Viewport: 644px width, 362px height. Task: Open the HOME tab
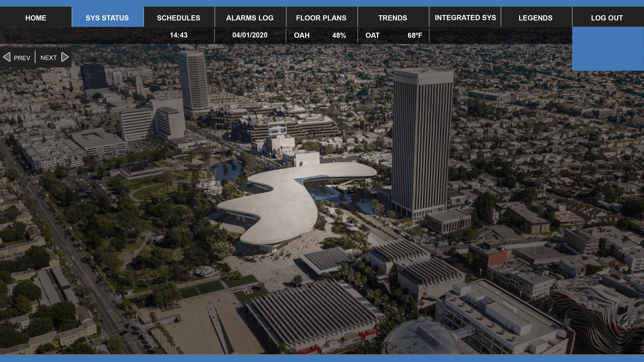click(36, 18)
